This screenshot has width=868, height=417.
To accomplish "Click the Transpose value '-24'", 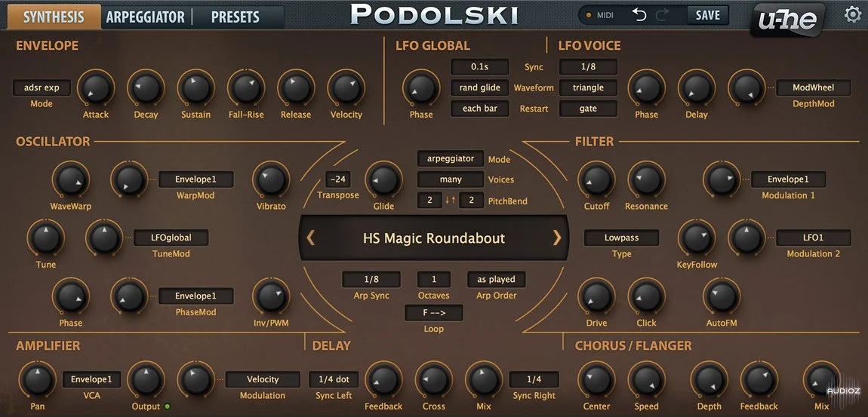I will [337, 179].
